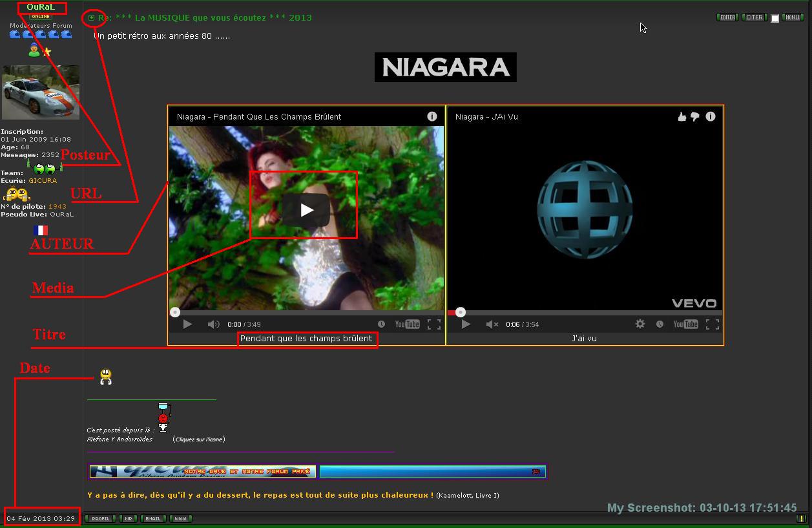Mark the post as NONLU
This screenshot has width=812, height=528.
point(793,17)
